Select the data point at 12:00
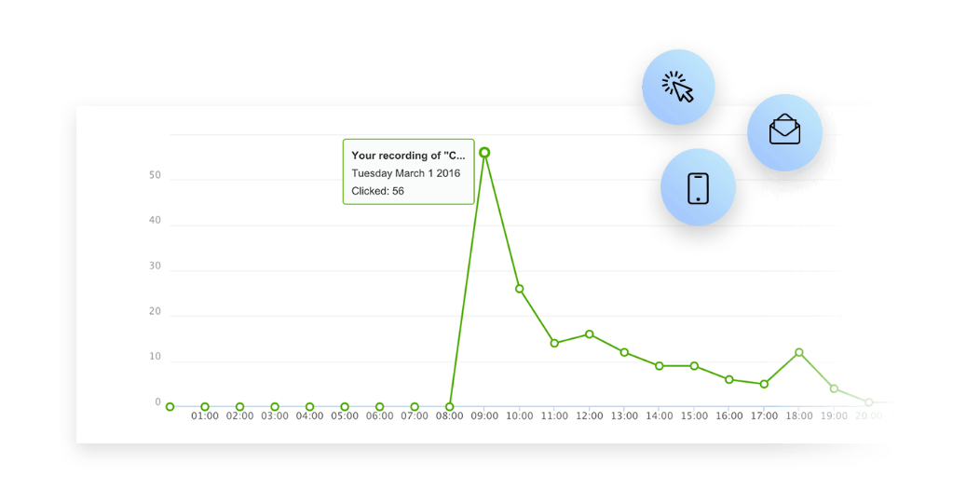The width and height of the screenshot is (980, 490). pyautogui.click(x=590, y=334)
